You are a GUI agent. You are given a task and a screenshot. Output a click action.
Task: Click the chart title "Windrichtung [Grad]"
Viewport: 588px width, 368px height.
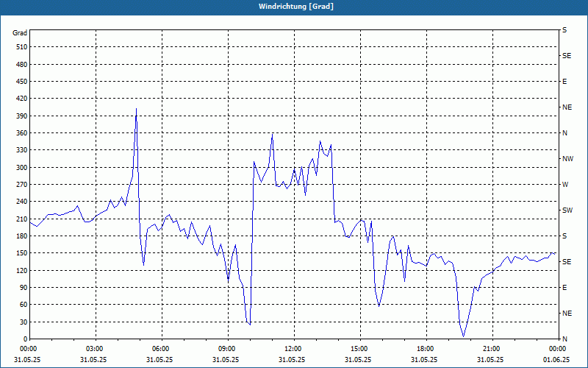pyautogui.click(x=296, y=7)
